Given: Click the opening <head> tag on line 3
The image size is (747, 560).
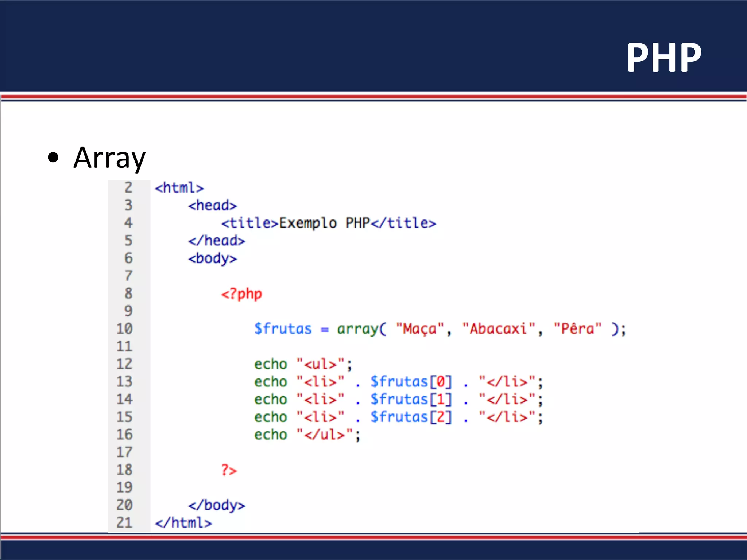Looking at the screenshot, I should 212,205.
